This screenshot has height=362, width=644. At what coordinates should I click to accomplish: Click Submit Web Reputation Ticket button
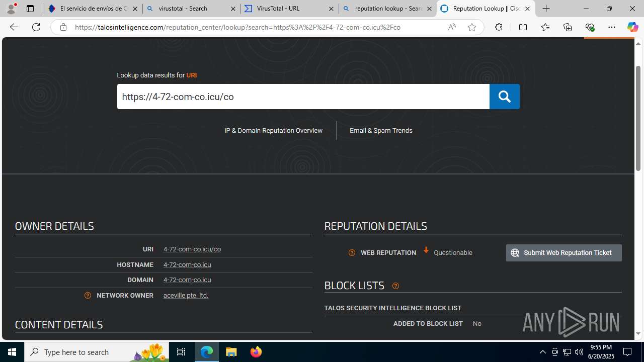(x=563, y=253)
